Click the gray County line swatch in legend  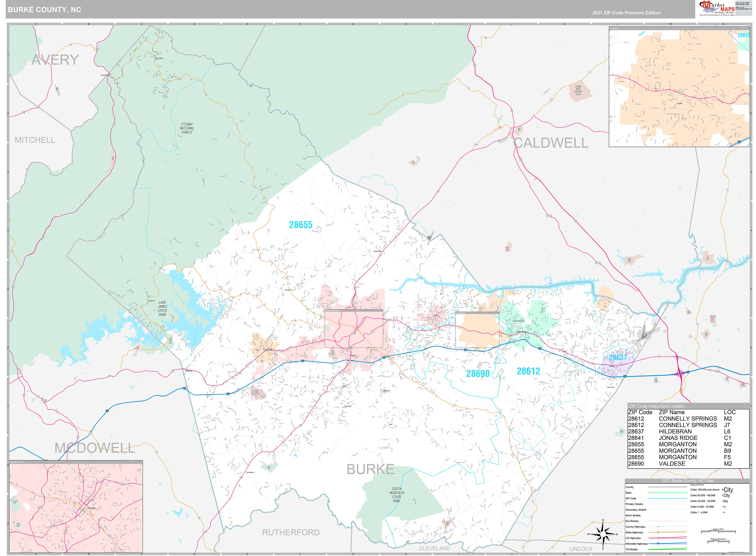coord(667,487)
